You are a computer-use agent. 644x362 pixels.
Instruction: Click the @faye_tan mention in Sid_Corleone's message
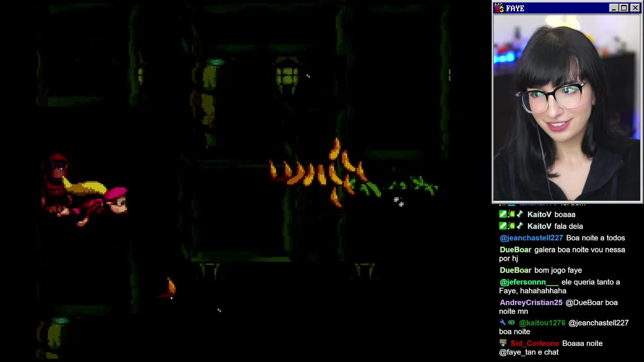517,352
